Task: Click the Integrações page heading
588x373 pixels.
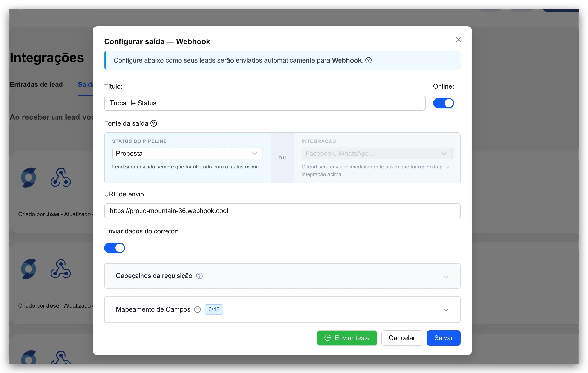Action: coord(47,58)
